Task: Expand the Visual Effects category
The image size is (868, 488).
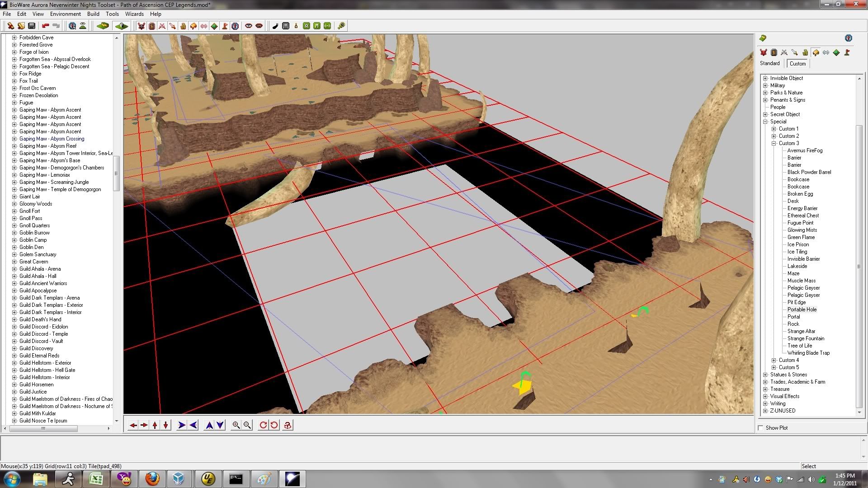Action: (765, 396)
